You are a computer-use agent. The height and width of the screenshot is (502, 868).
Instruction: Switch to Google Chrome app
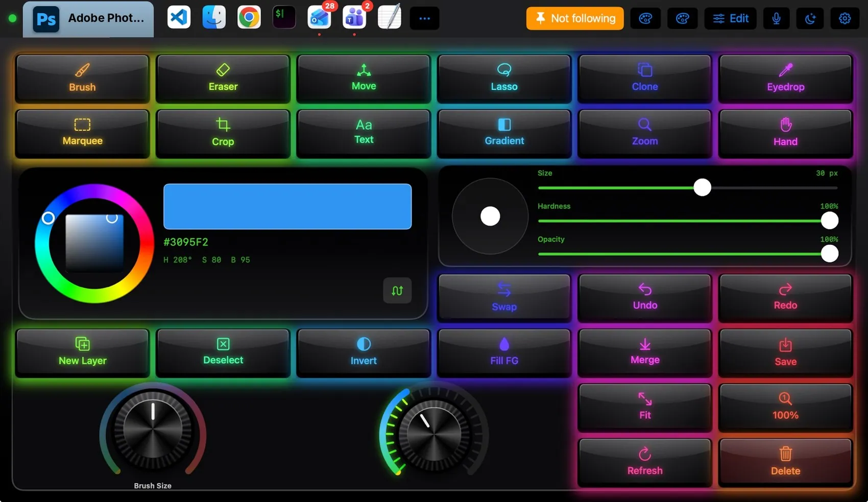pyautogui.click(x=249, y=17)
